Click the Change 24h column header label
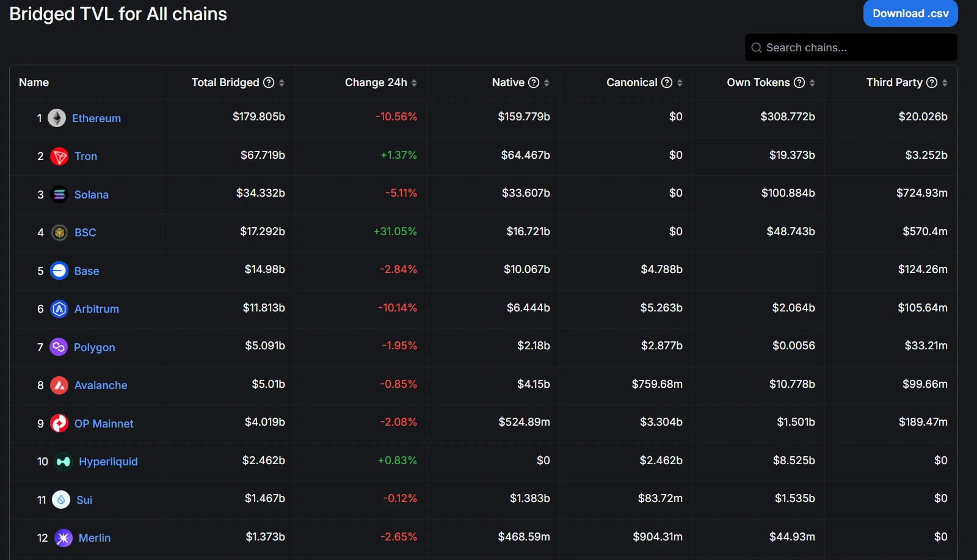This screenshot has width=977, height=560. 376,82
